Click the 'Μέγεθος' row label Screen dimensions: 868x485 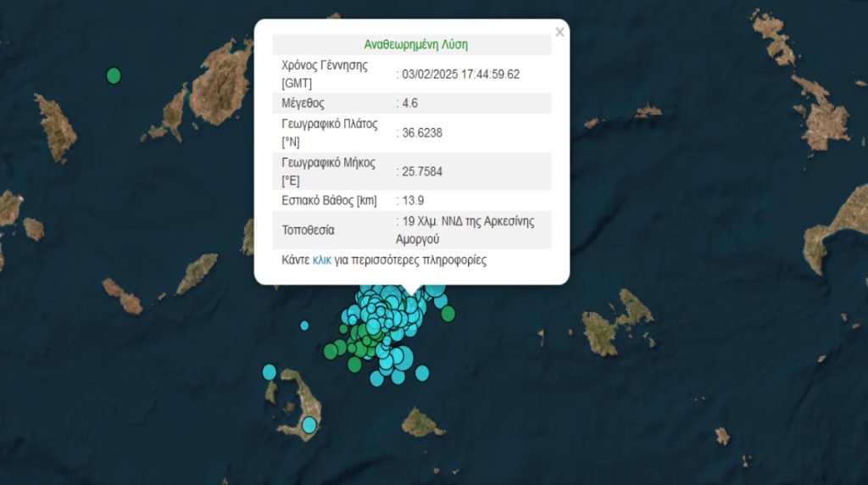[303, 103]
